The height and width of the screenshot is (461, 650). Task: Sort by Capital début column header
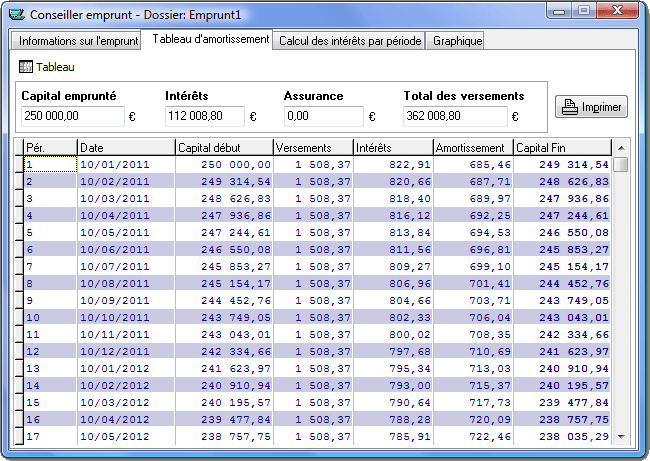click(223, 148)
